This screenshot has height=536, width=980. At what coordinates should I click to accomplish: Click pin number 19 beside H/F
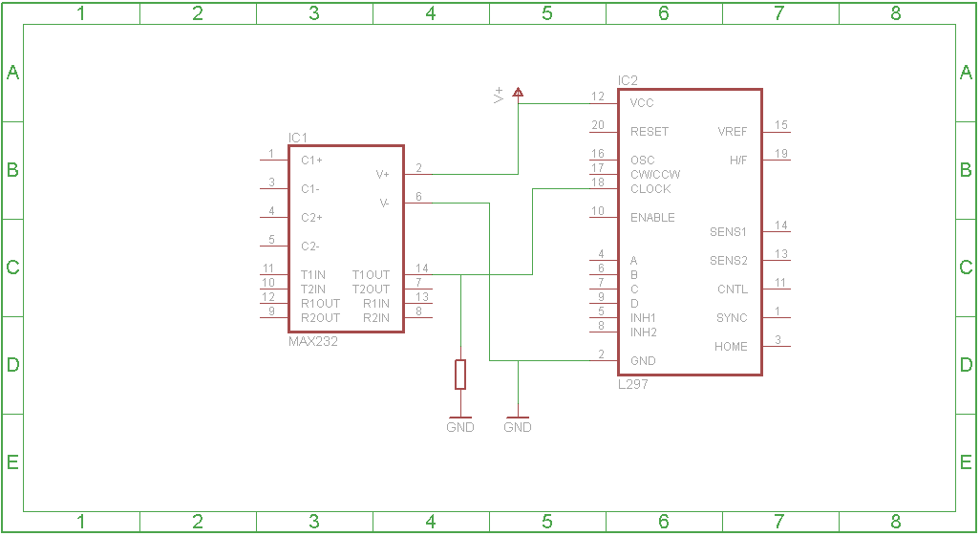[781, 154]
